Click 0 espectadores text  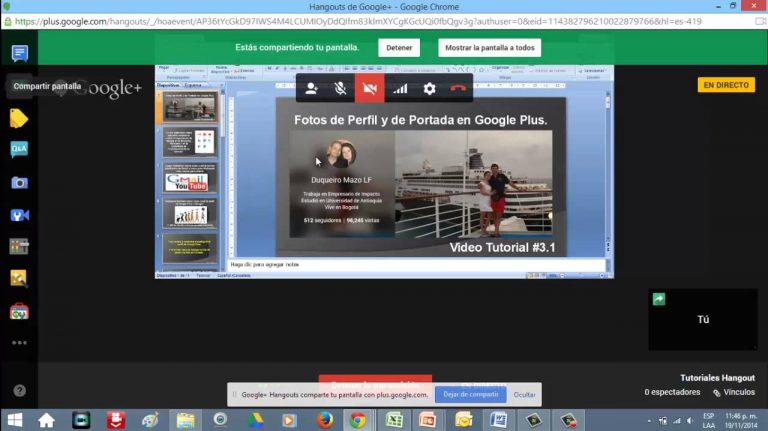click(672, 392)
